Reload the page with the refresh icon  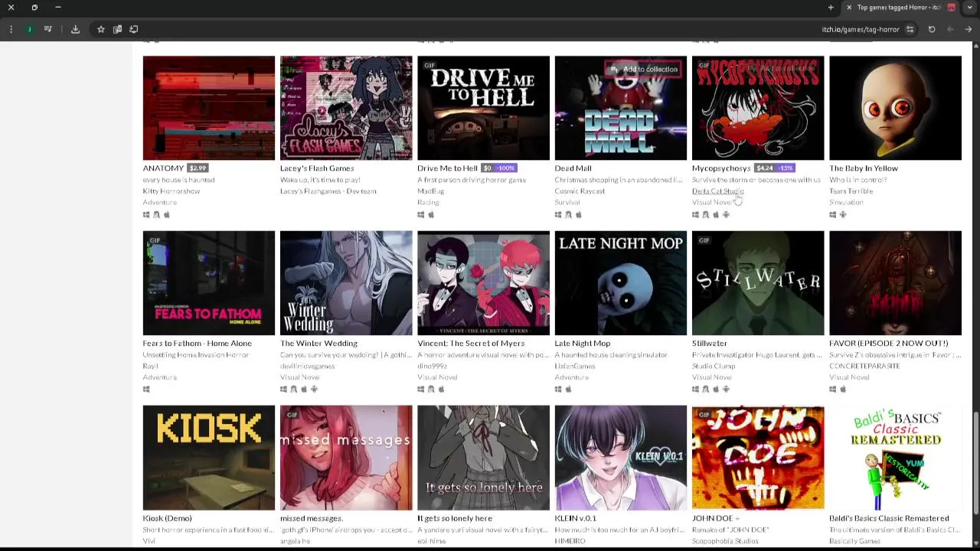pyautogui.click(x=932, y=29)
